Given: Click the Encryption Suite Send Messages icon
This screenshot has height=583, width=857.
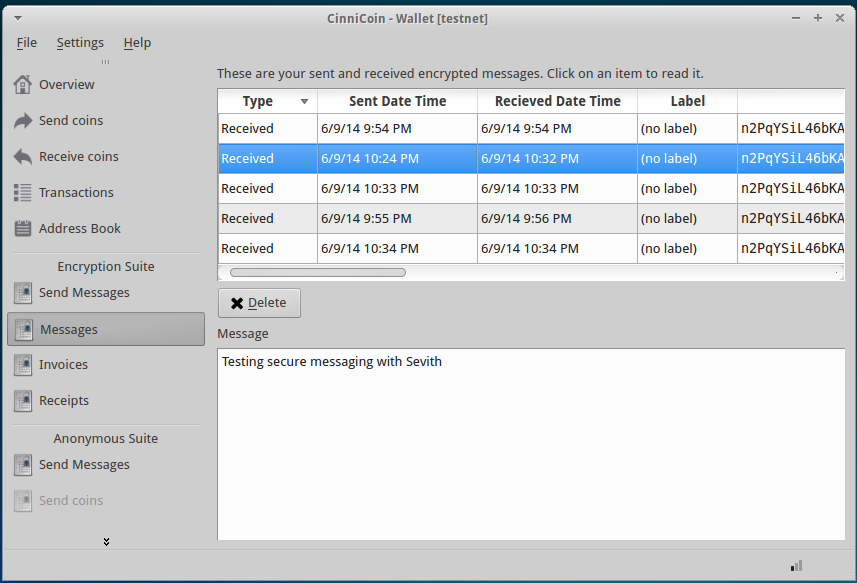Looking at the screenshot, I should tap(23, 293).
